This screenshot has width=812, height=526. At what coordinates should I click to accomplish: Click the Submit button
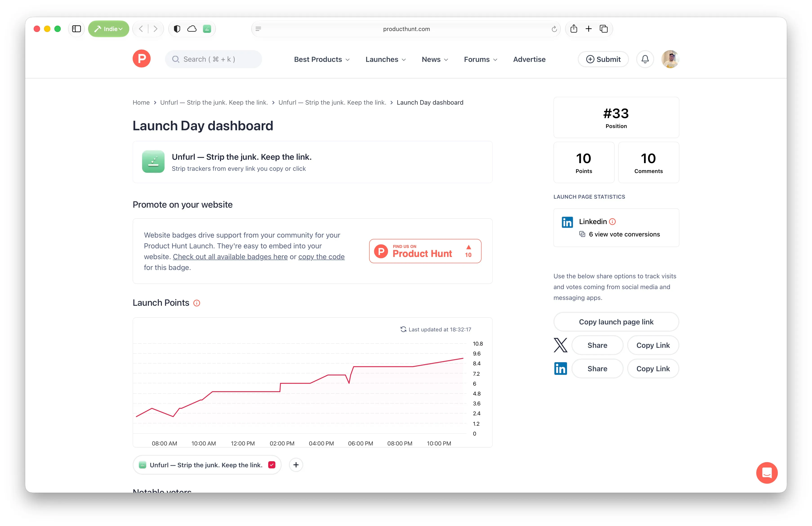click(x=603, y=59)
